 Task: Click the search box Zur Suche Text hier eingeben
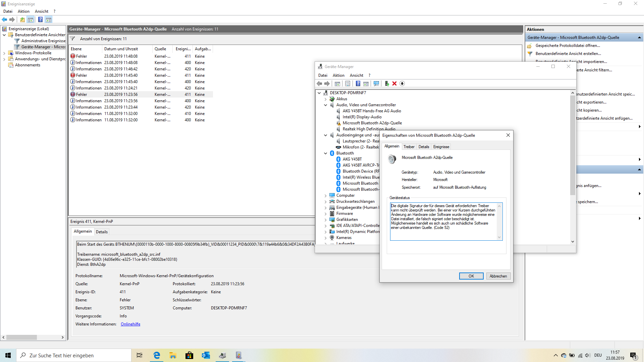point(74,355)
